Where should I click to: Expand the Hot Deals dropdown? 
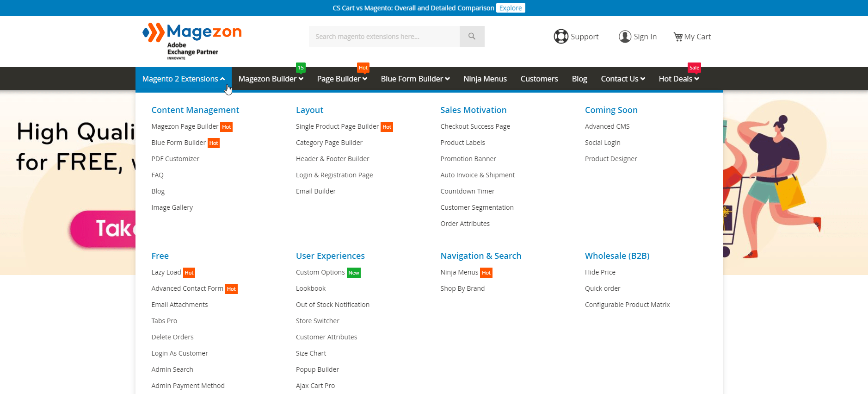coord(679,79)
